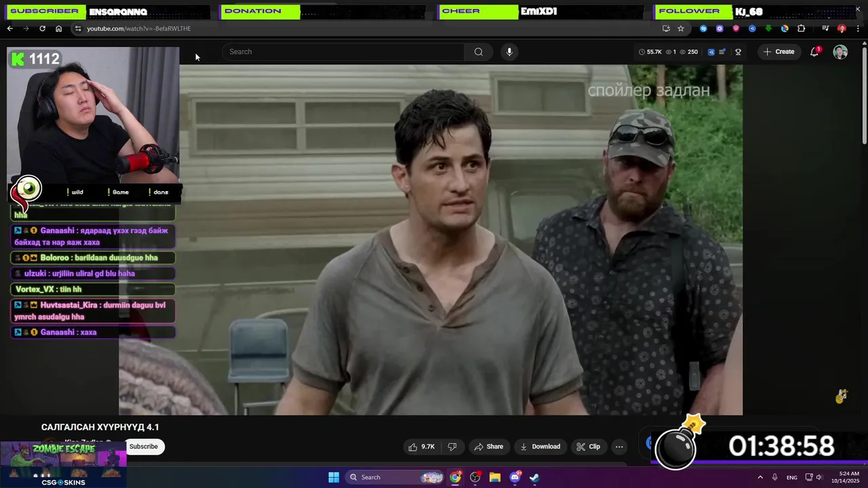Screen dimensions: 868x488
Task: Open OBS Studio from the taskbar
Action: pos(475,477)
